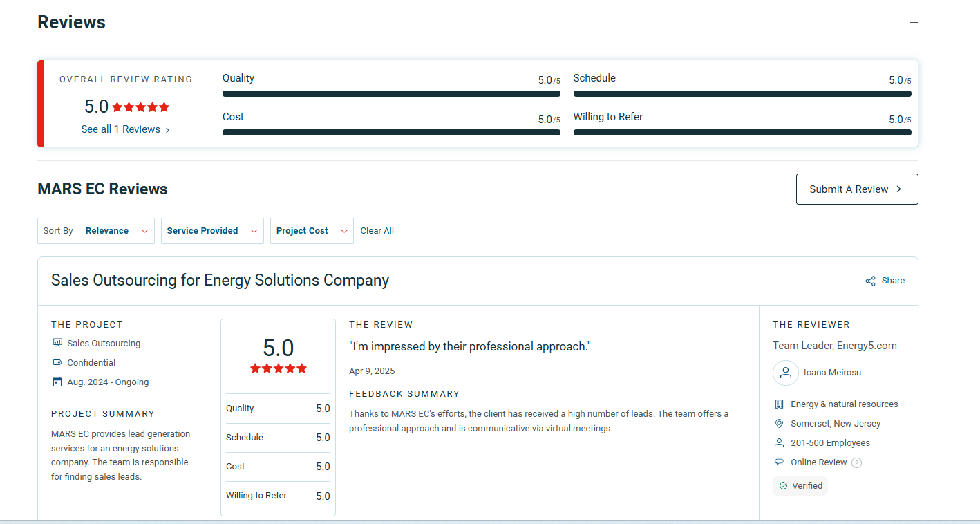Viewport: 980px width, 524px height.
Task: Expand the Service Provided filter
Action: 212,231
